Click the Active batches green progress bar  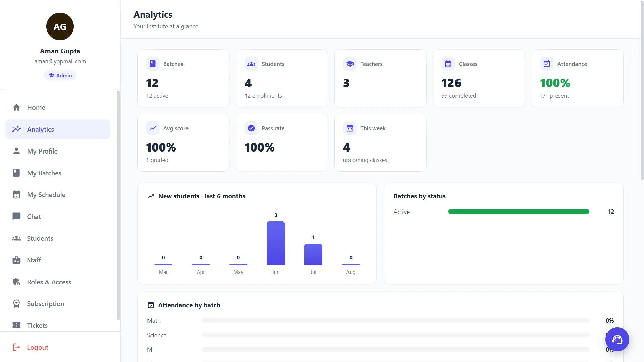click(519, 212)
